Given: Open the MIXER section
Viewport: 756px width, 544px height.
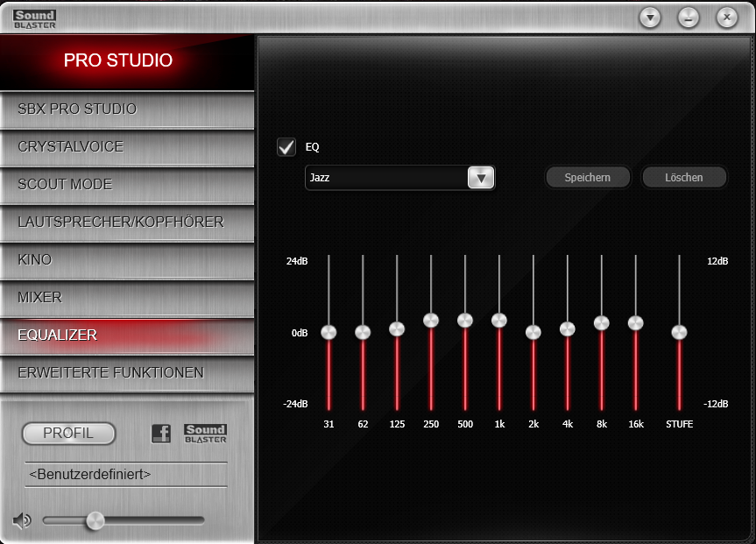Looking at the screenshot, I should [127, 298].
